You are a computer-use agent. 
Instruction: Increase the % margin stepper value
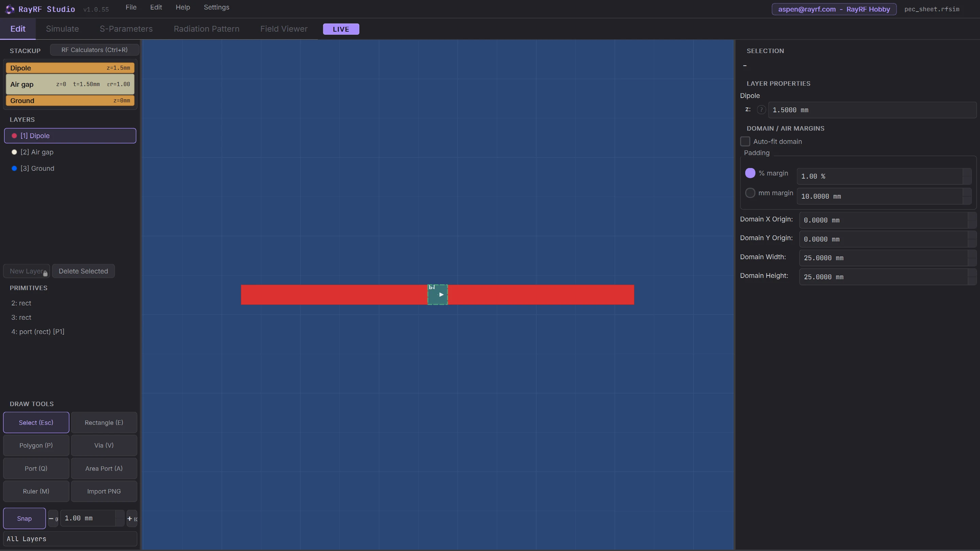click(967, 172)
